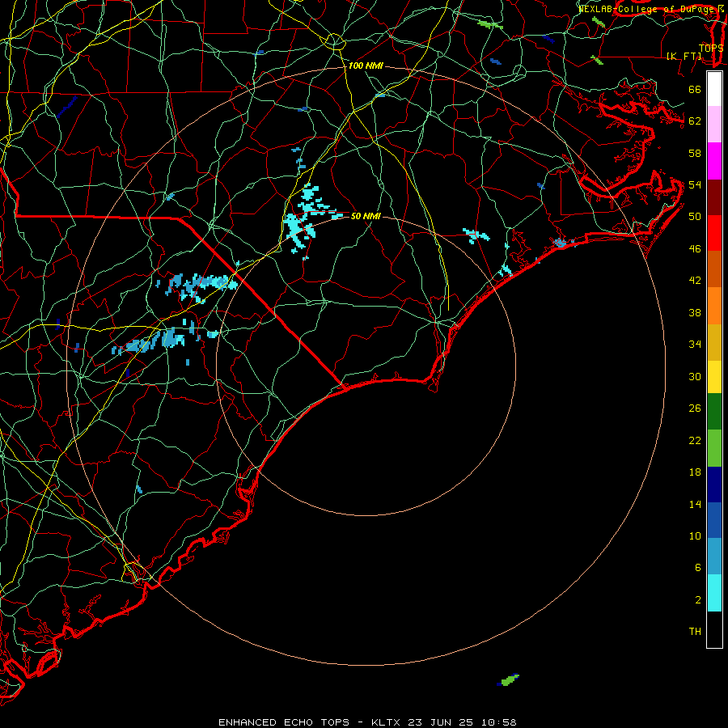The image size is (728, 728).
Task: Click the gold 38 kft legend swatch
Action: click(714, 342)
